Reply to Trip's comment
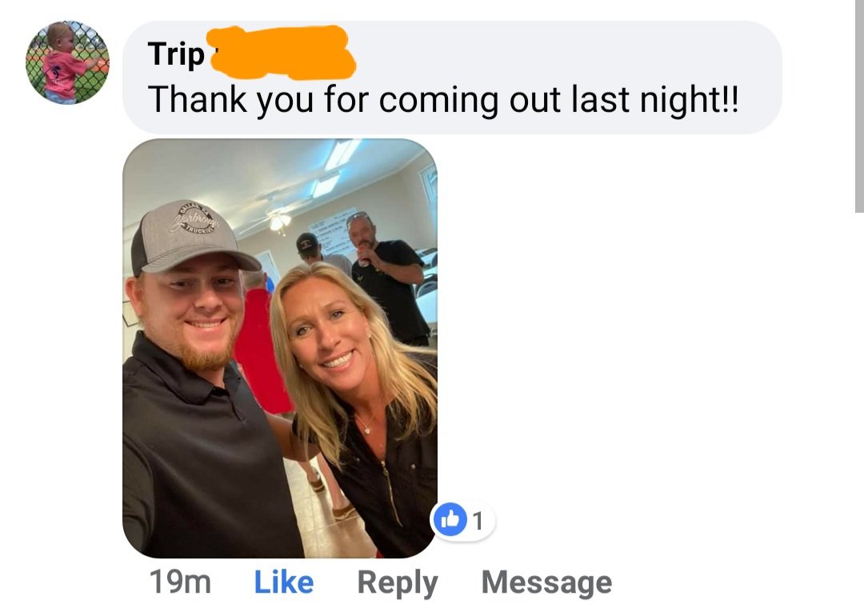Screen dimensions: 864x616 coord(398,583)
